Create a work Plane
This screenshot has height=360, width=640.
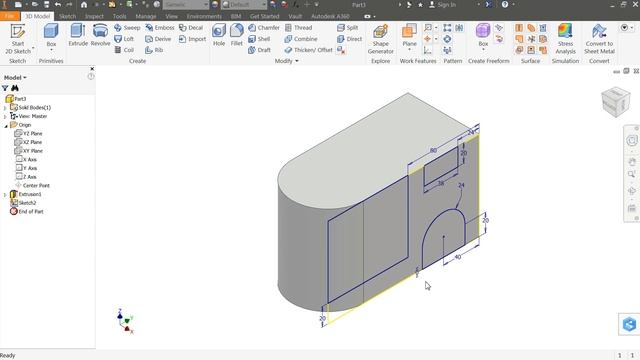[x=409, y=35]
